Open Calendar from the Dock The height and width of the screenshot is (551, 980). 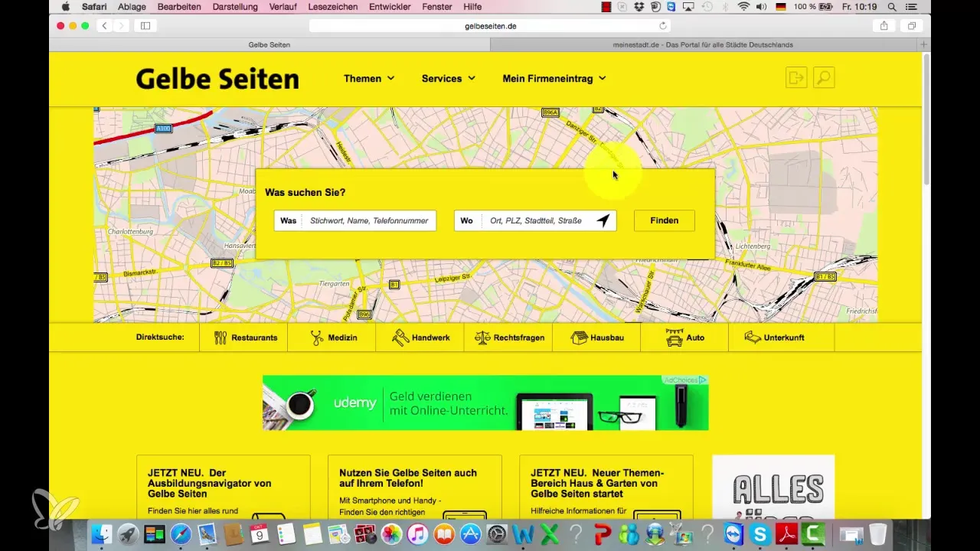(260, 533)
